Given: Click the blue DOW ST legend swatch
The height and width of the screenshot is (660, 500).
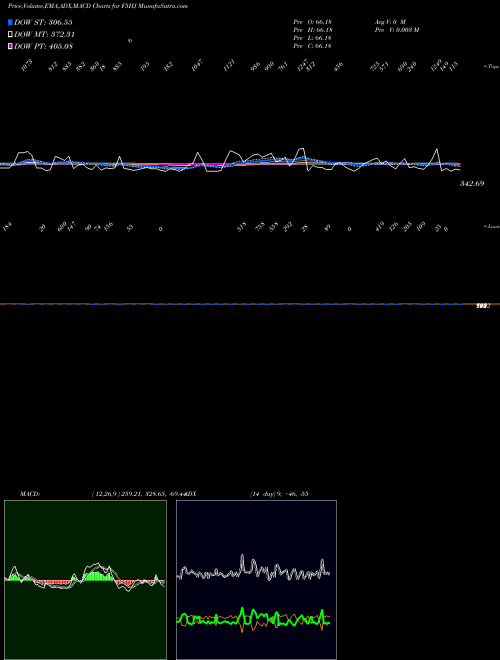Looking at the screenshot, I should (x=10, y=22).
